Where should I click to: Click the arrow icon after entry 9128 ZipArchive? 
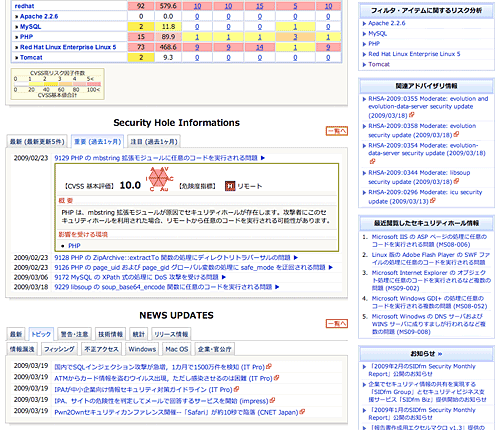click(x=296, y=258)
